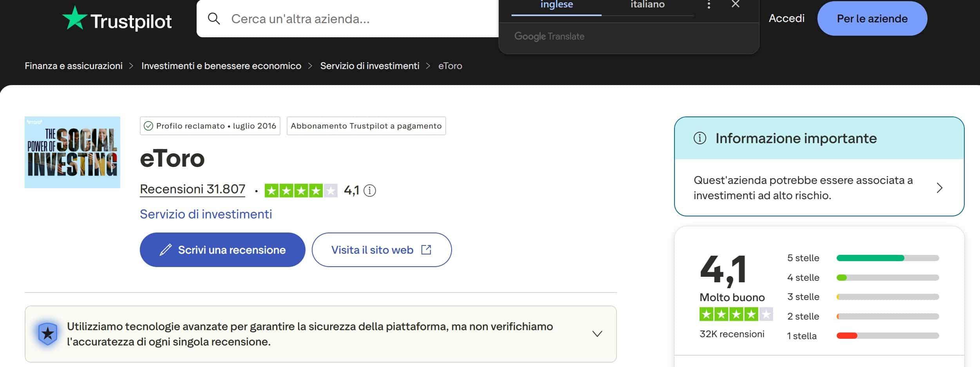Focus the 'Cerca un'altra azienda' search field

[347, 18]
